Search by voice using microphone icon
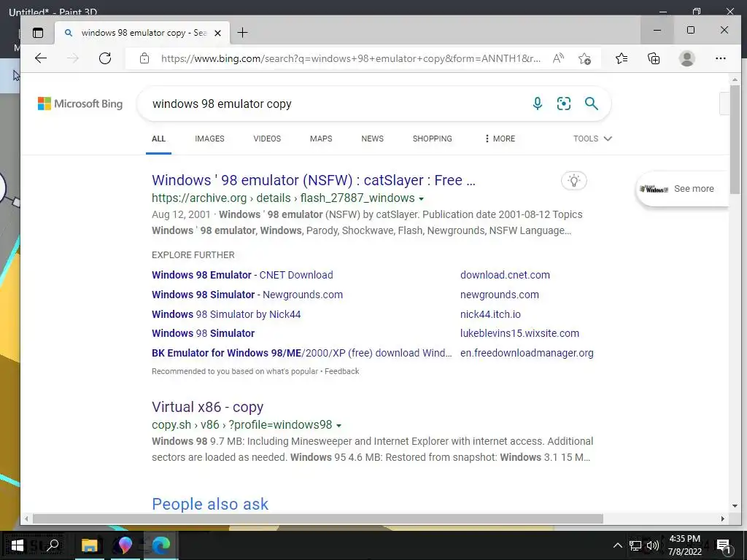This screenshot has height=560, width=747. (538, 104)
